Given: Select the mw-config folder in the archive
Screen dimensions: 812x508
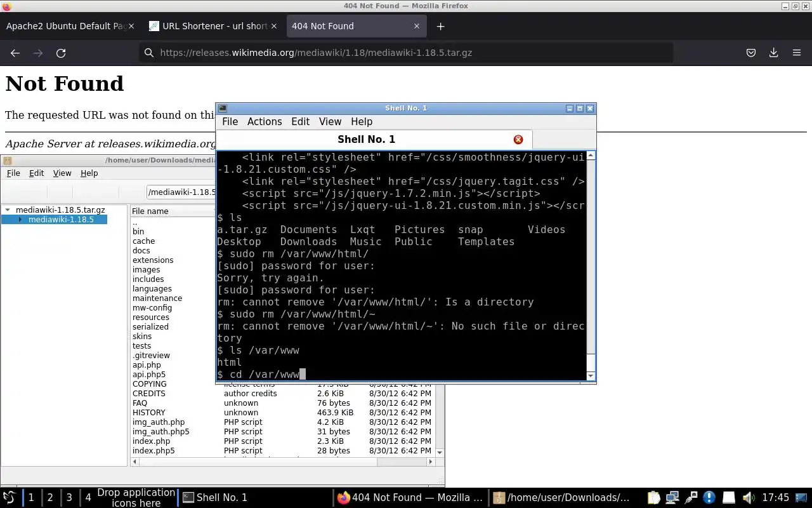Looking at the screenshot, I should (x=152, y=308).
